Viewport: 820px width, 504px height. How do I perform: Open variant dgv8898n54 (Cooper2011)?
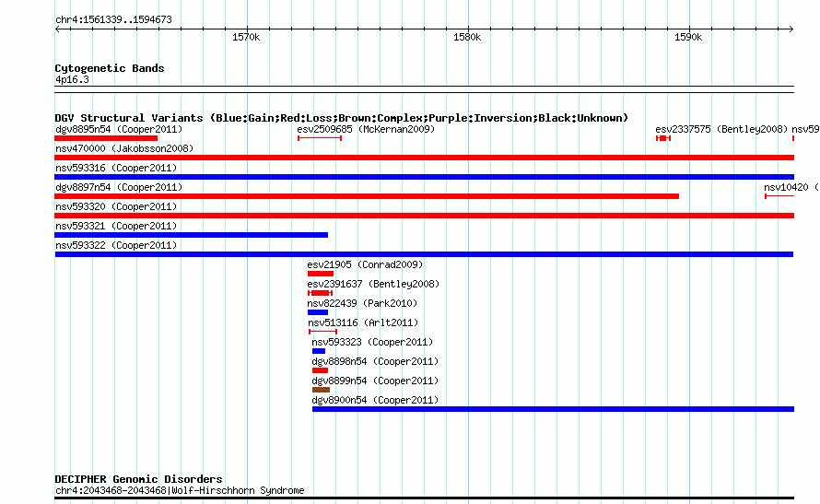pos(375,361)
